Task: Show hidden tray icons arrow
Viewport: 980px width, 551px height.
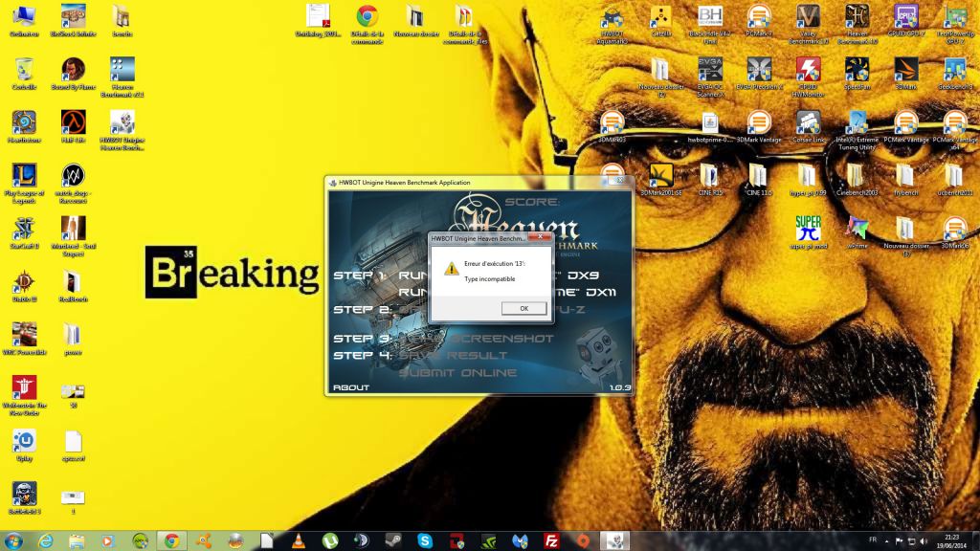Action: tap(887, 541)
